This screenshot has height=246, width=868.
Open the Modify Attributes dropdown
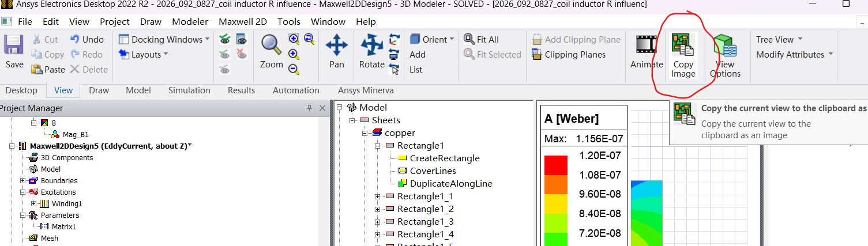click(795, 54)
